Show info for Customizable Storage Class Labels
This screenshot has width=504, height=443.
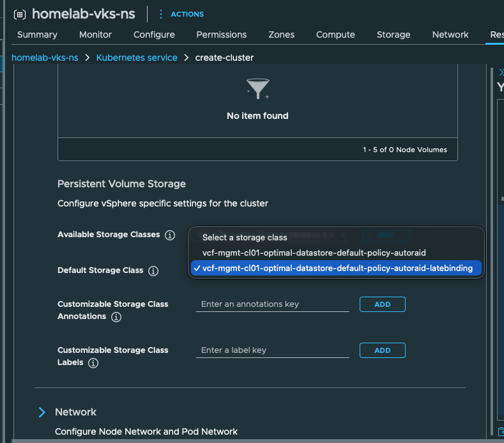tap(93, 363)
